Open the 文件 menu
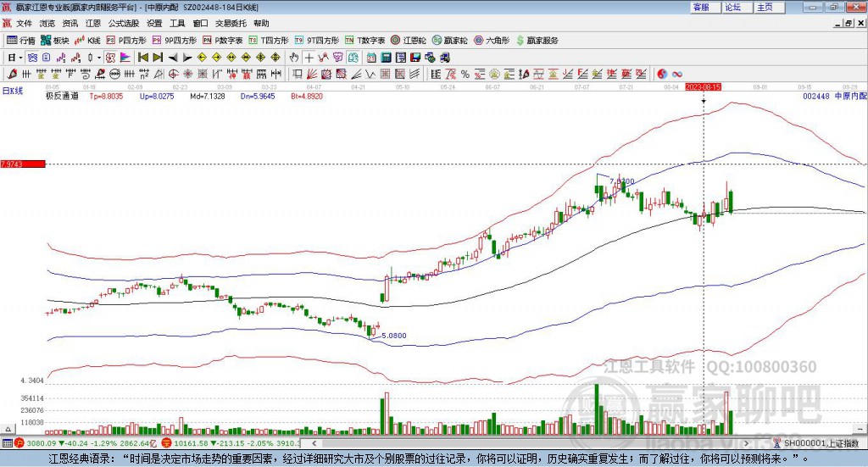The image size is (868, 467). point(25,23)
